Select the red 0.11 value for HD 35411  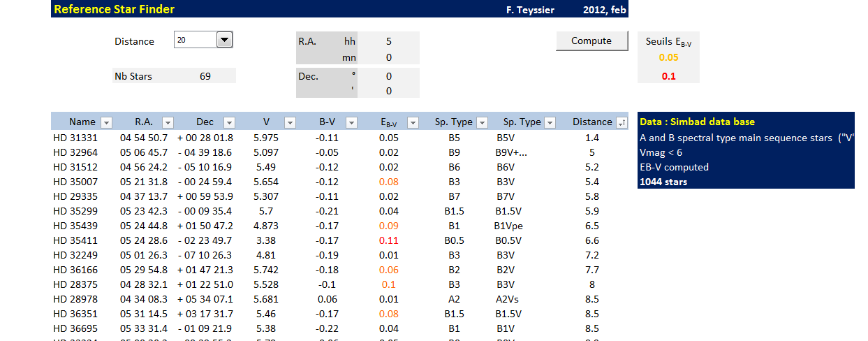tap(389, 240)
